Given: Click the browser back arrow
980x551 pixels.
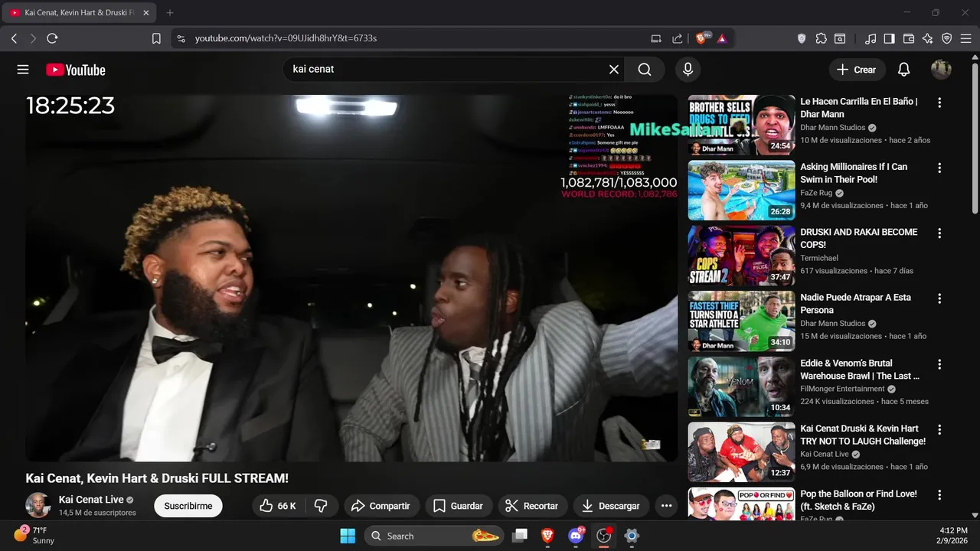Looking at the screenshot, I should click(x=14, y=38).
